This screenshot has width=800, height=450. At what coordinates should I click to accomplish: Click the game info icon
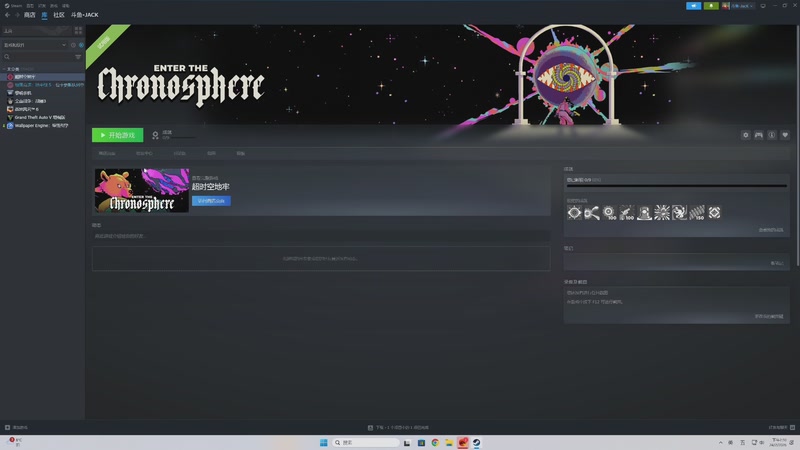(x=772, y=135)
